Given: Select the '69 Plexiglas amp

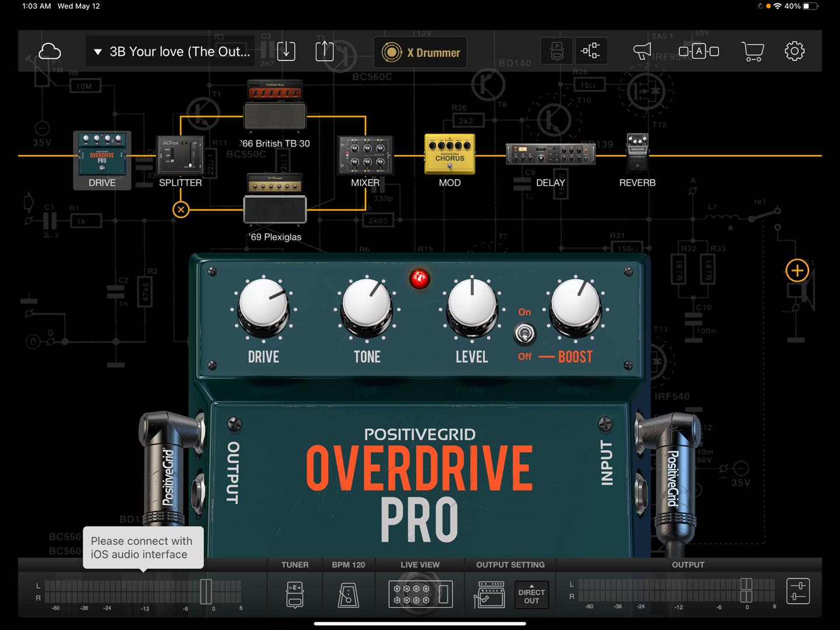Looking at the screenshot, I should [x=275, y=198].
